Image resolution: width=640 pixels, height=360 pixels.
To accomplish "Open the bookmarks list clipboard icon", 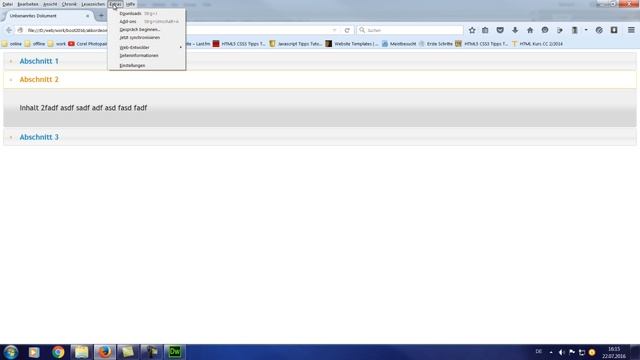I will point(485,30).
